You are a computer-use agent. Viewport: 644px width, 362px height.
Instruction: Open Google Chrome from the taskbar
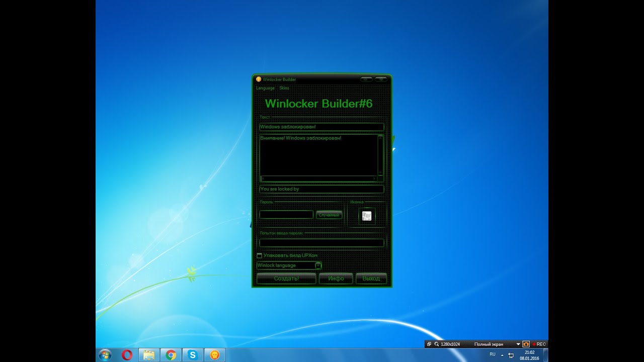pyautogui.click(x=171, y=355)
